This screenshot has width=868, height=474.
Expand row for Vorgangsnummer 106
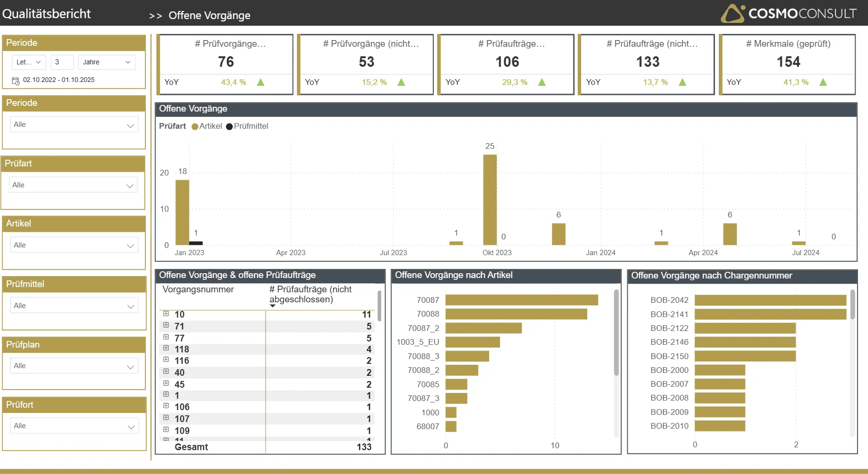tap(166, 406)
